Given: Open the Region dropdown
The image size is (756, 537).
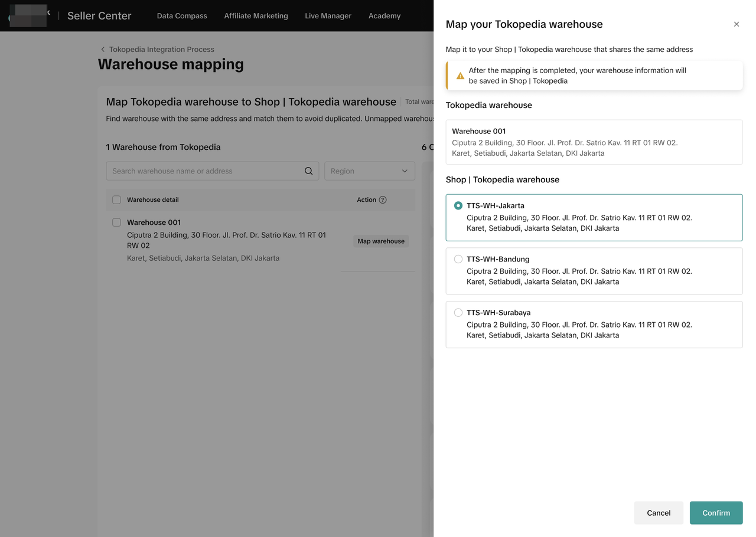Looking at the screenshot, I should click(369, 171).
